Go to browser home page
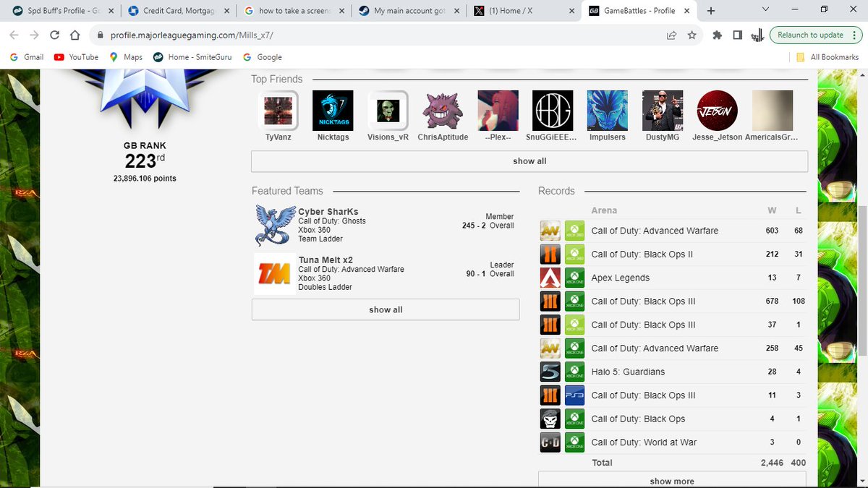The image size is (868, 488). 75,35
